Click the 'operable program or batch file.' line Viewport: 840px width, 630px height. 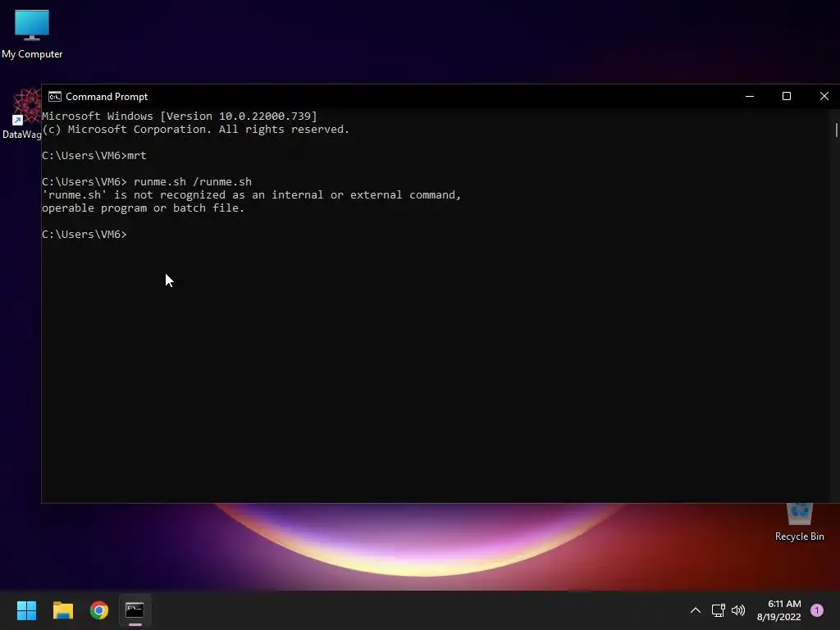[143, 208]
